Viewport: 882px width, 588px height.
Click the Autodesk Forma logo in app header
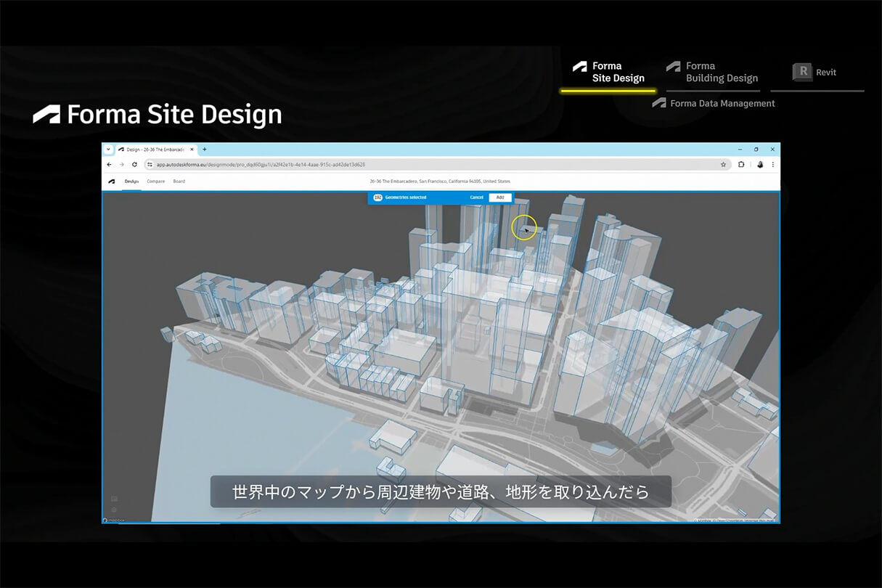click(112, 181)
